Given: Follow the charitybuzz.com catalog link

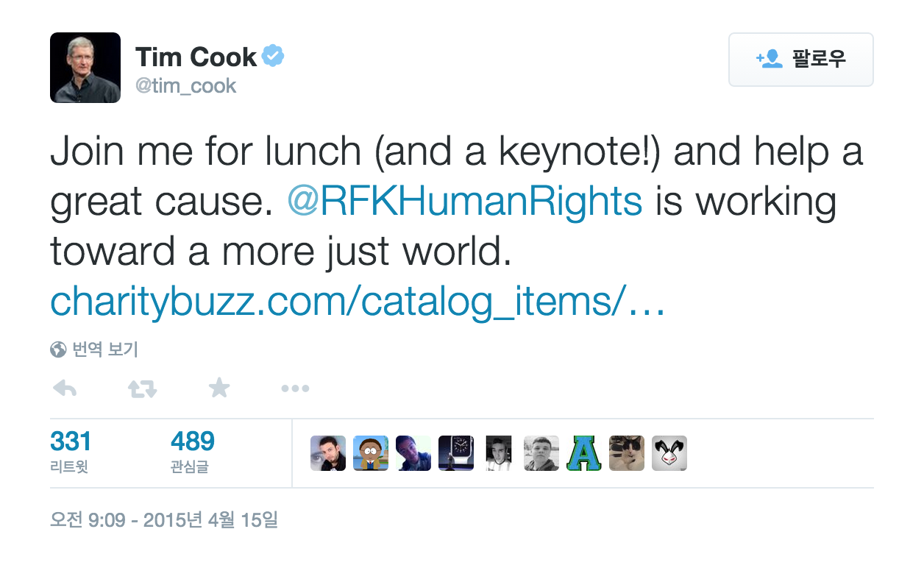Looking at the screenshot, I should tap(358, 302).
